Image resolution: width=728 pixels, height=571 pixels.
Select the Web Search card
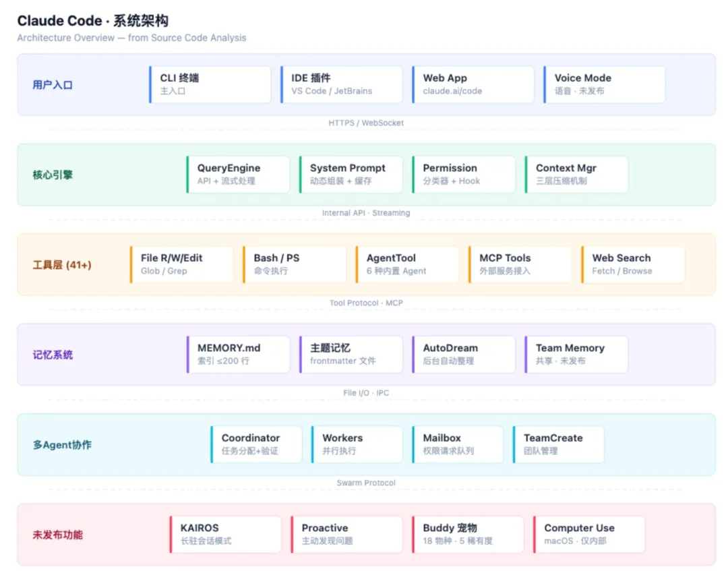coord(633,265)
